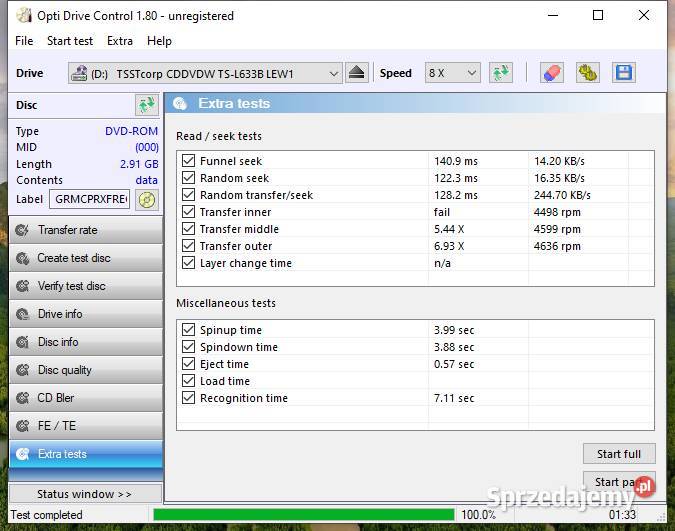Click the Label text field
675x531 pixels.
point(90,199)
